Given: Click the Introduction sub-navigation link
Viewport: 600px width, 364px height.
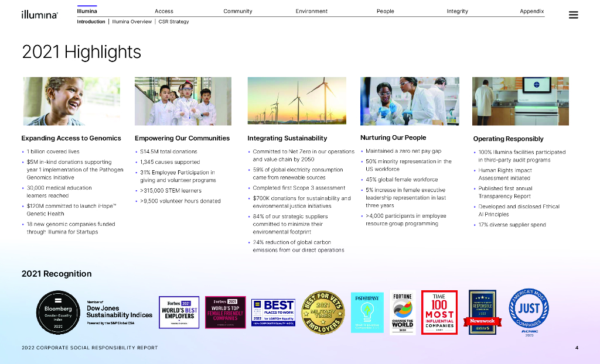Looking at the screenshot, I should pos(91,22).
